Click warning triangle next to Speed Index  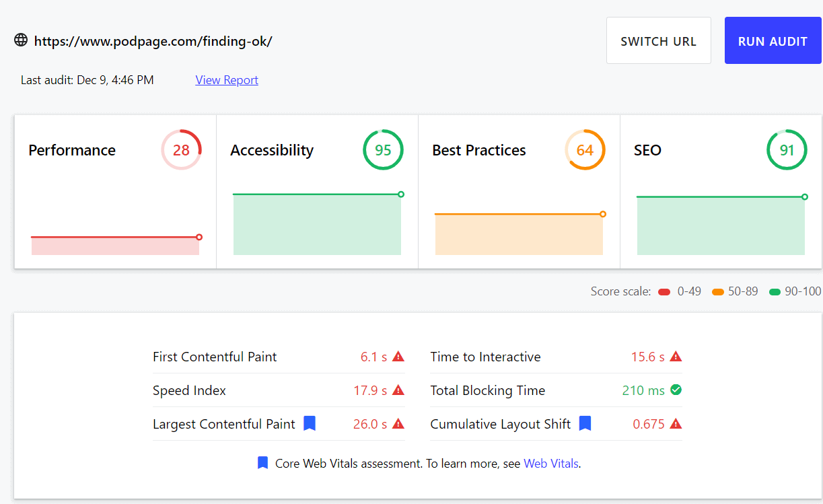coord(398,390)
